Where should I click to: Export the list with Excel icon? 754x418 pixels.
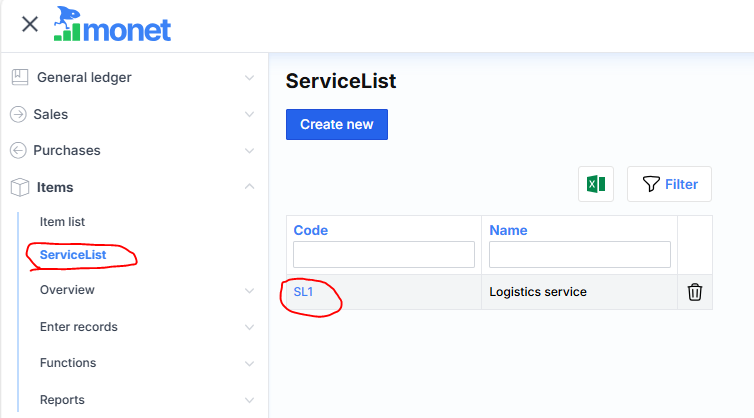595,184
